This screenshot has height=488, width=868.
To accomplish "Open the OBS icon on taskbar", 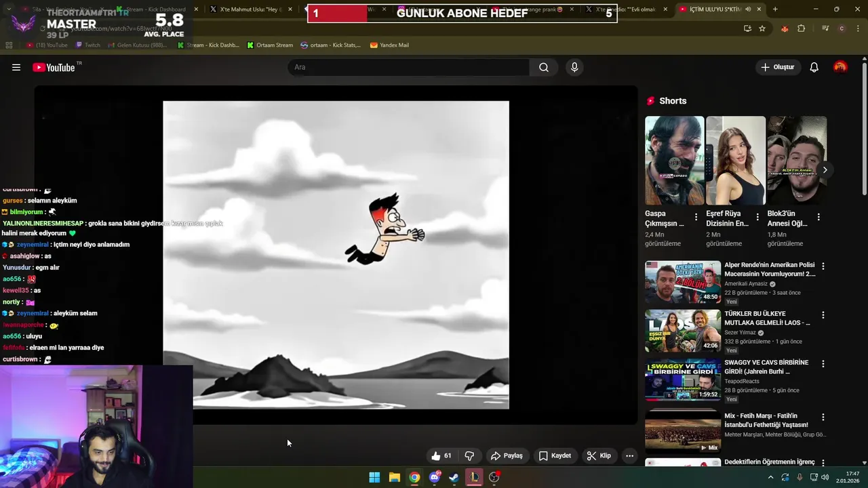I will [x=494, y=477].
